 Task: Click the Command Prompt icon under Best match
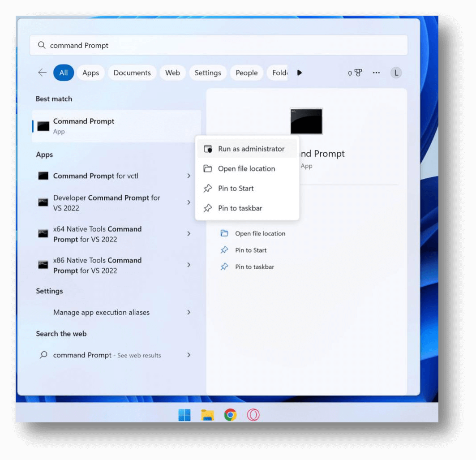point(43,125)
